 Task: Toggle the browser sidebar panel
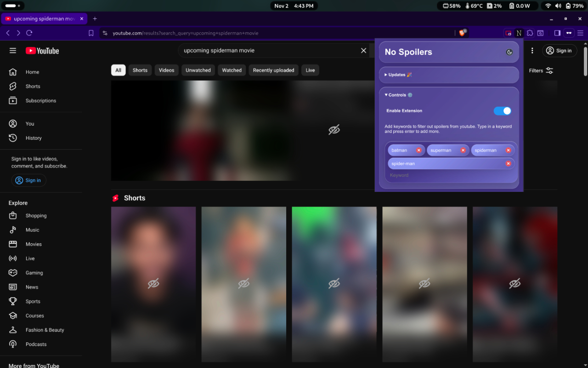[557, 33]
